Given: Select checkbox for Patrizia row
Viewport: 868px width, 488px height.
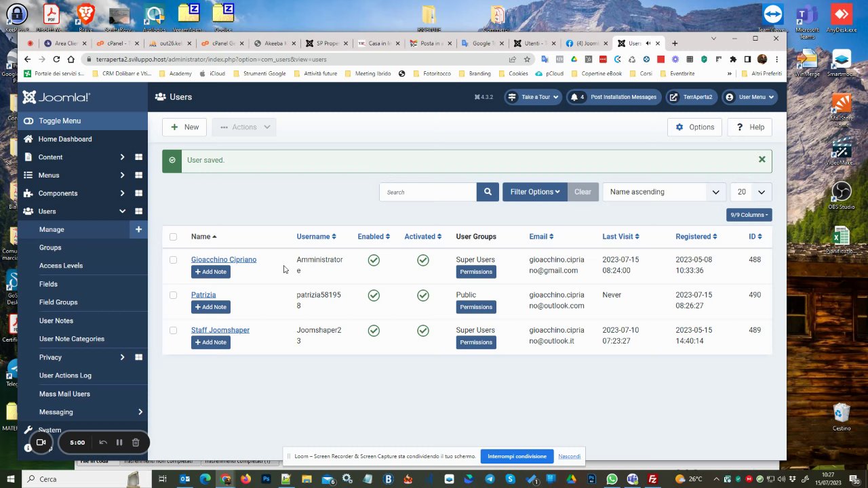Looking at the screenshot, I should (x=173, y=295).
